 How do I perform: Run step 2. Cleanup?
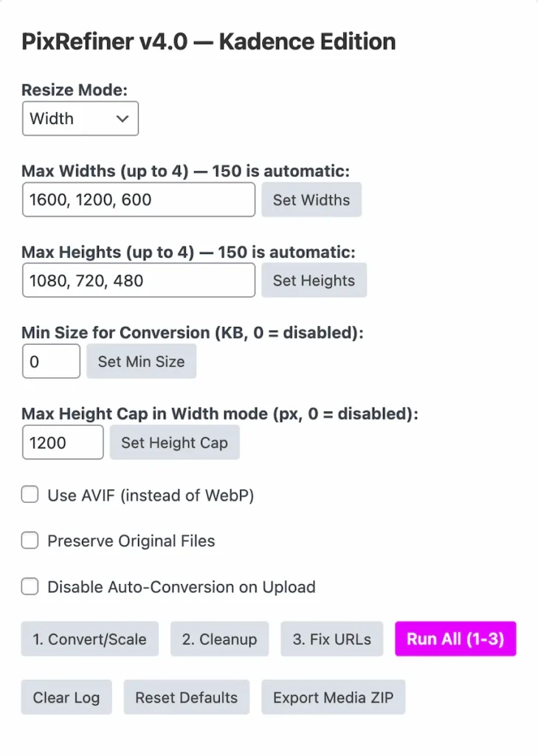point(219,639)
